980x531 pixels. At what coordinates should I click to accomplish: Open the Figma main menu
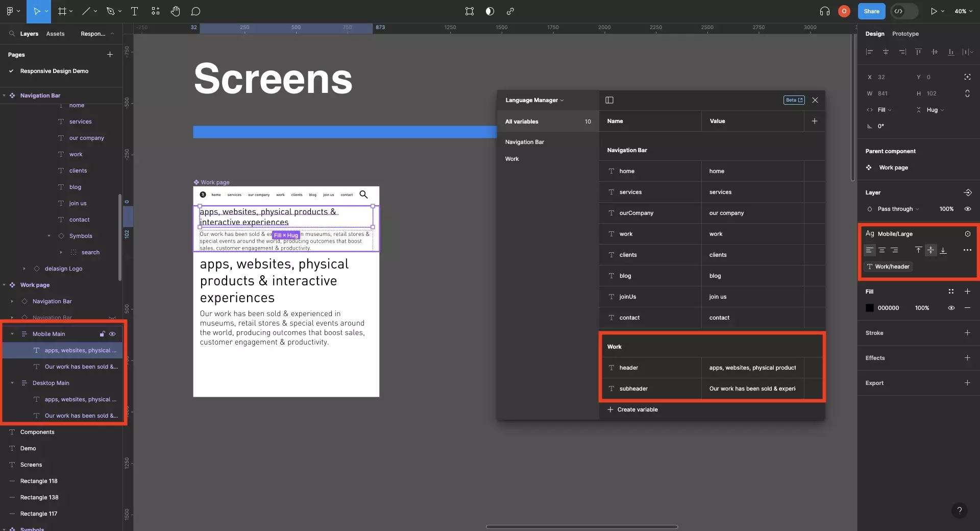[x=10, y=11]
